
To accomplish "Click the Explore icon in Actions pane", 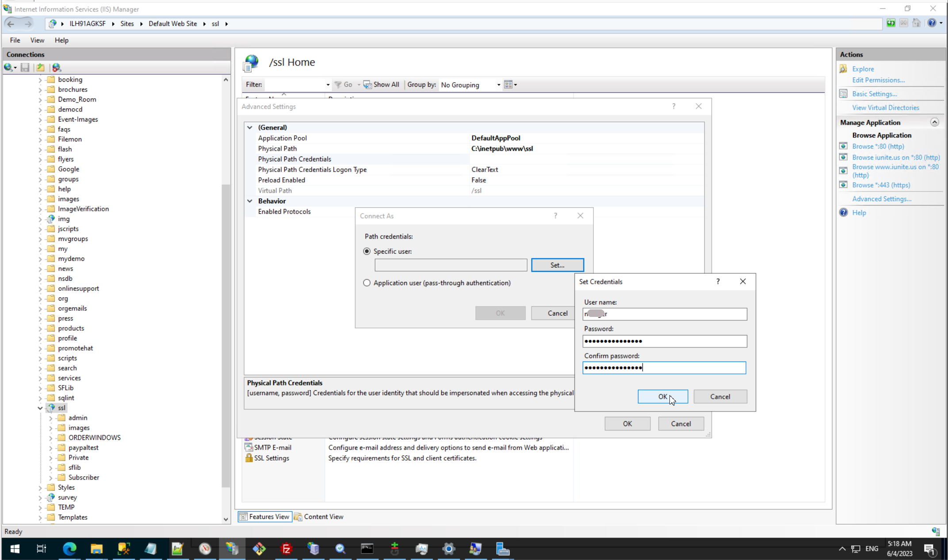I will click(843, 69).
